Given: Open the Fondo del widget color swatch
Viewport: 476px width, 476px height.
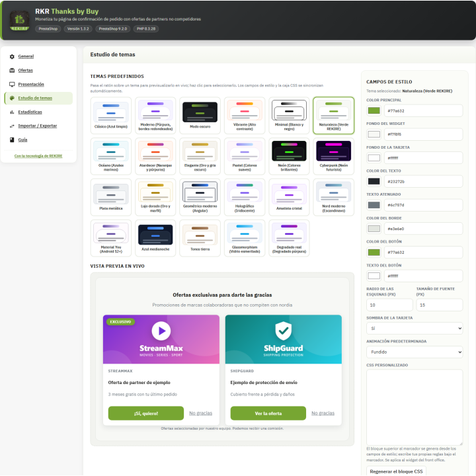Looking at the screenshot, I should click(x=374, y=134).
